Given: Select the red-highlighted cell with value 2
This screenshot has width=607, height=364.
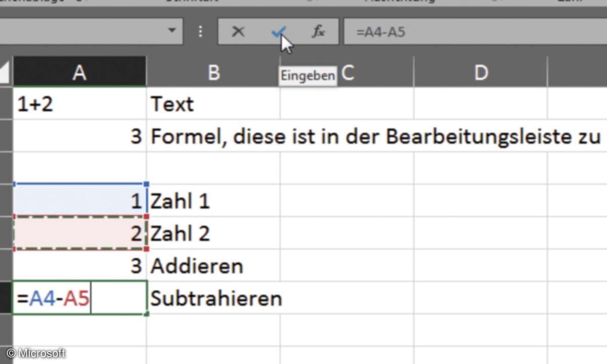Looking at the screenshot, I should coord(79,234).
